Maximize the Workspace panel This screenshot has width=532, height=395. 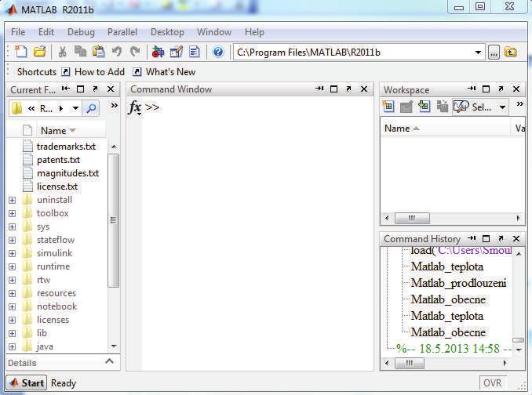[x=486, y=89]
